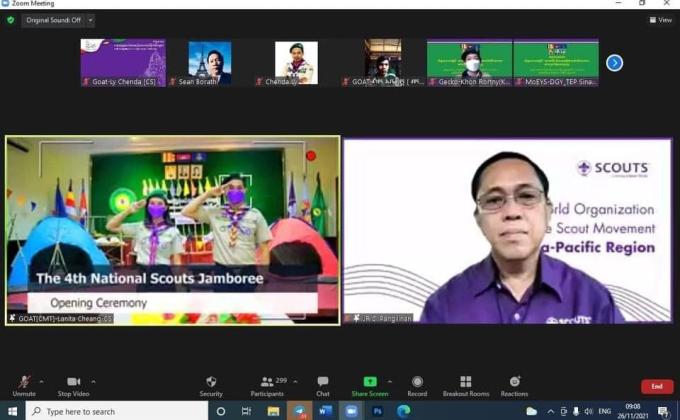Open the Participants panel
Screen dimensions: 680x420
tap(267, 385)
